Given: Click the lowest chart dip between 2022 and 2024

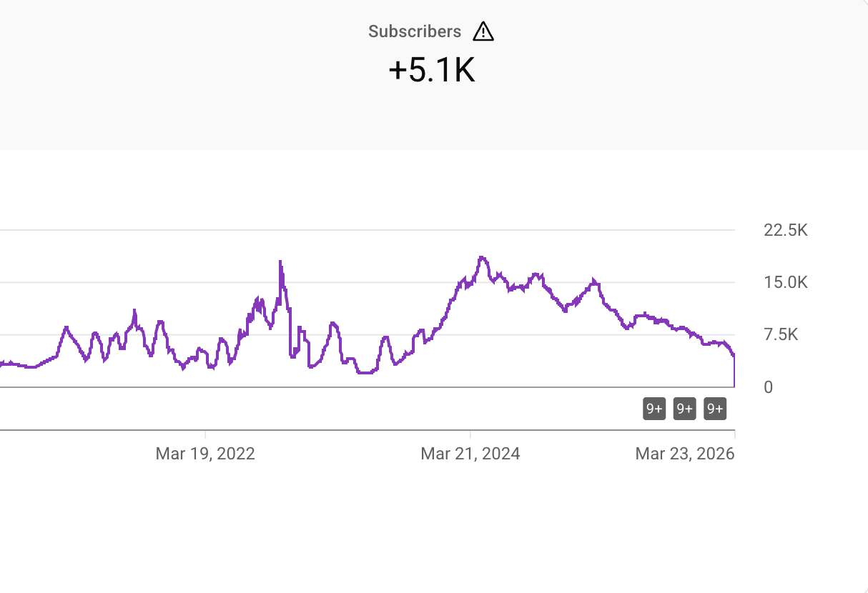Looking at the screenshot, I should click(x=365, y=372).
